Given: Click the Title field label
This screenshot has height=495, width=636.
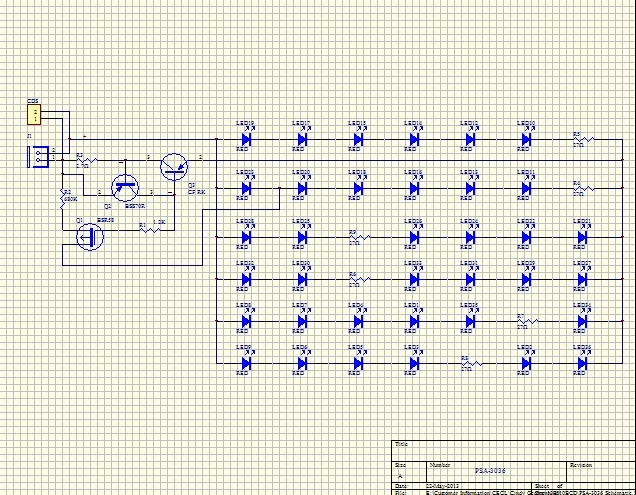Looking at the screenshot, I should point(401,444).
